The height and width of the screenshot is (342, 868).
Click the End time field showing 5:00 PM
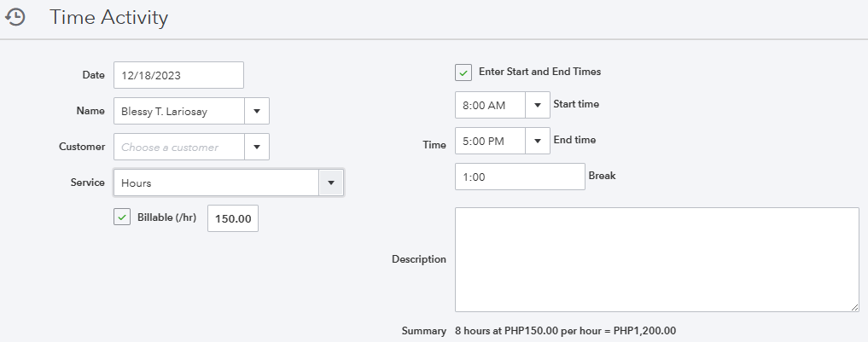click(x=490, y=141)
